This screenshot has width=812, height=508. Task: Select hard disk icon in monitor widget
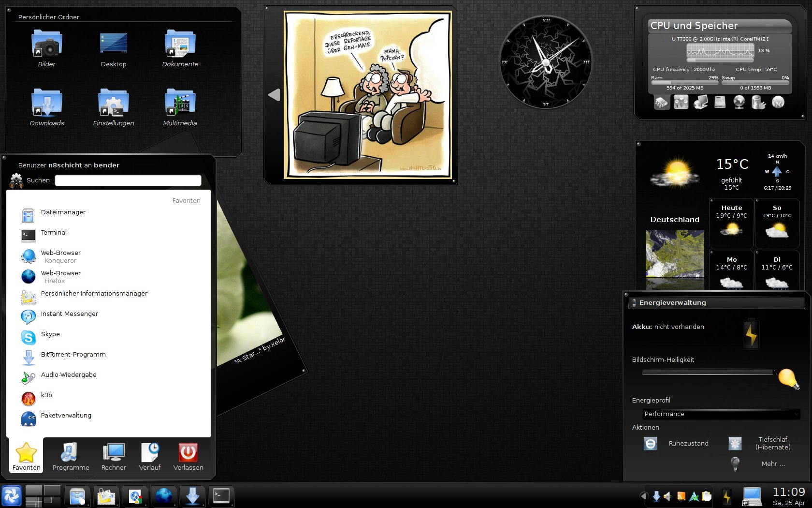(720, 102)
